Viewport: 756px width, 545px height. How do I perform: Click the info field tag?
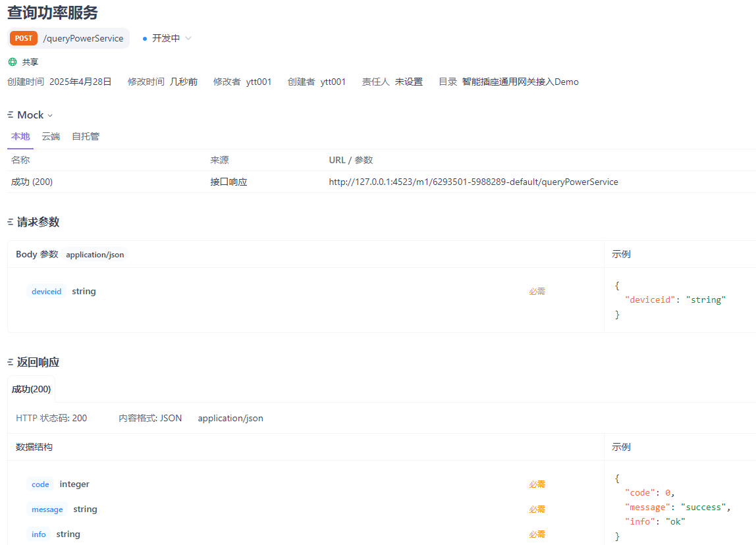39,534
